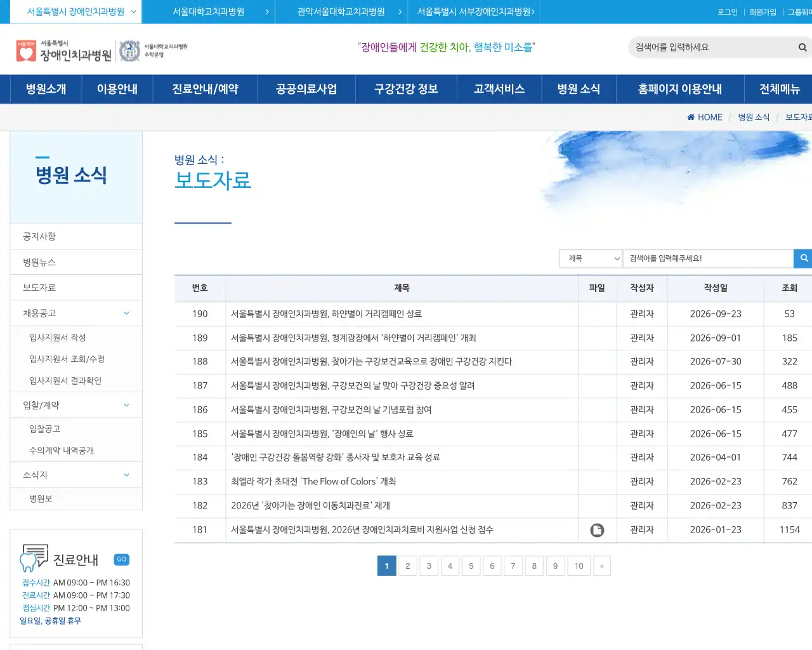Open the 홈페이지 이용안내 main menu

[x=680, y=89]
